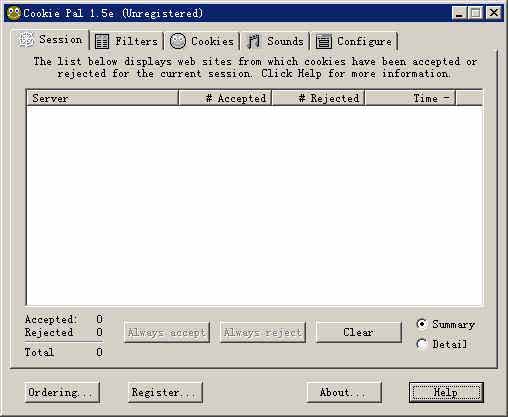Sort list by # Accepted column
Screen dimensions: 508x417
(225, 98)
